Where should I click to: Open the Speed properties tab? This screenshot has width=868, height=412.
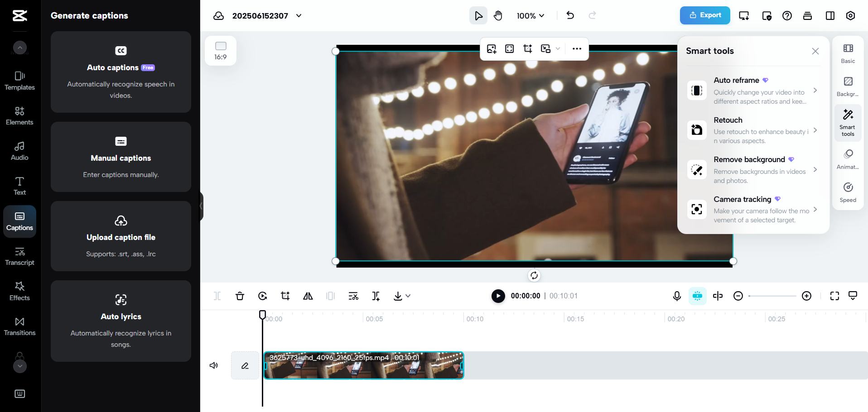(848, 193)
